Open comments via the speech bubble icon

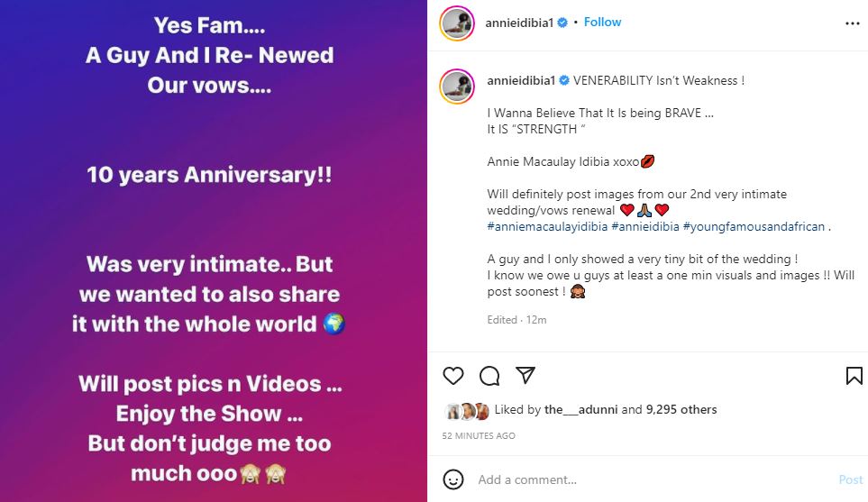489,375
